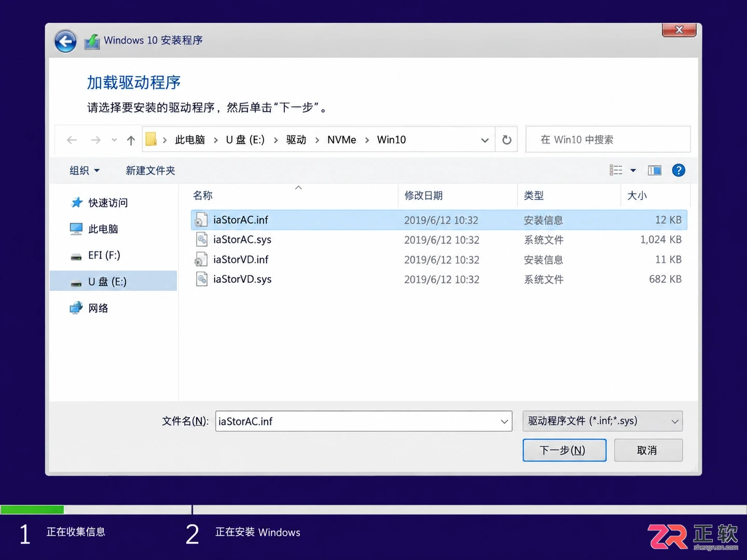This screenshot has height=560, width=747.
Task: Sort by the 大小 column header
Action: point(637,195)
